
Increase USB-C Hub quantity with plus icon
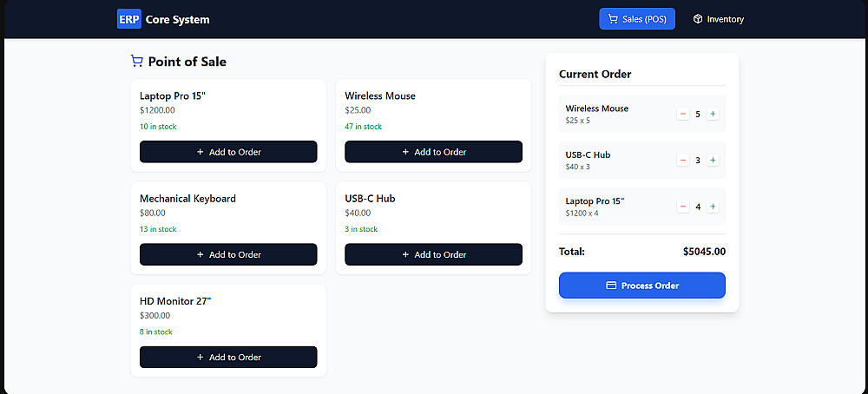713,161
